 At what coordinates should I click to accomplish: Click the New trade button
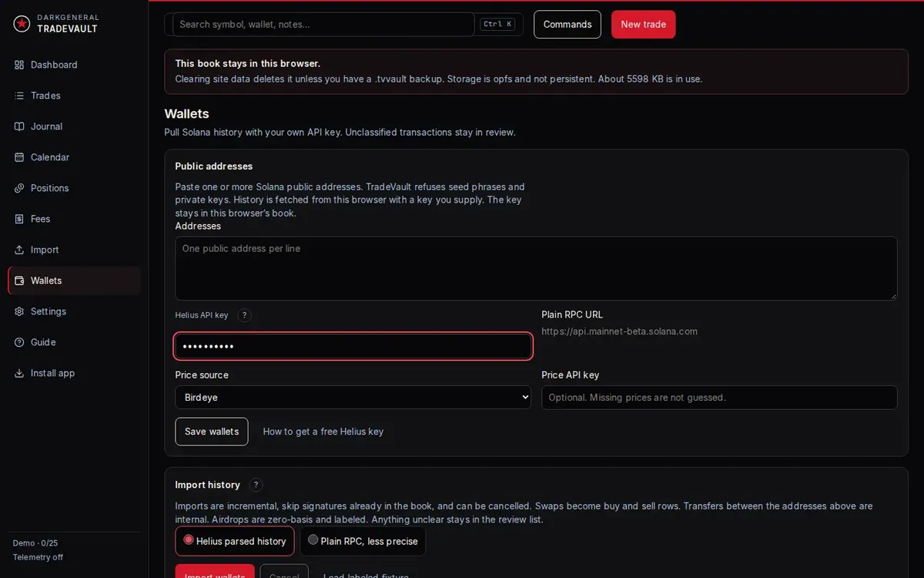[644, 24]
